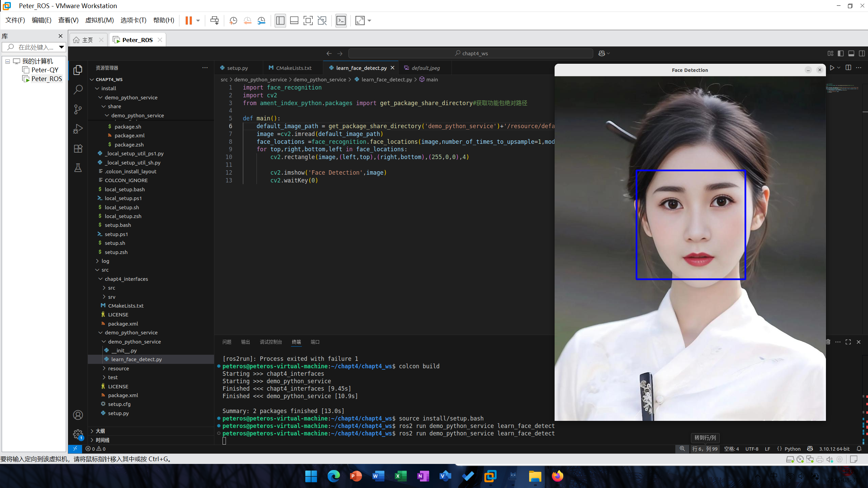Expand the 大纲 outline section
The image size is (868, 488).
click(x=100, y=431)
